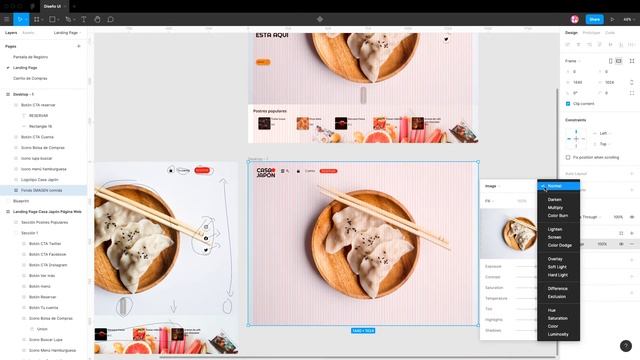Add Auto Layout with plus icon
Image resolution: width=640 pixels, height=360 pixels.
pyautogui.click(x=632, y=174)
